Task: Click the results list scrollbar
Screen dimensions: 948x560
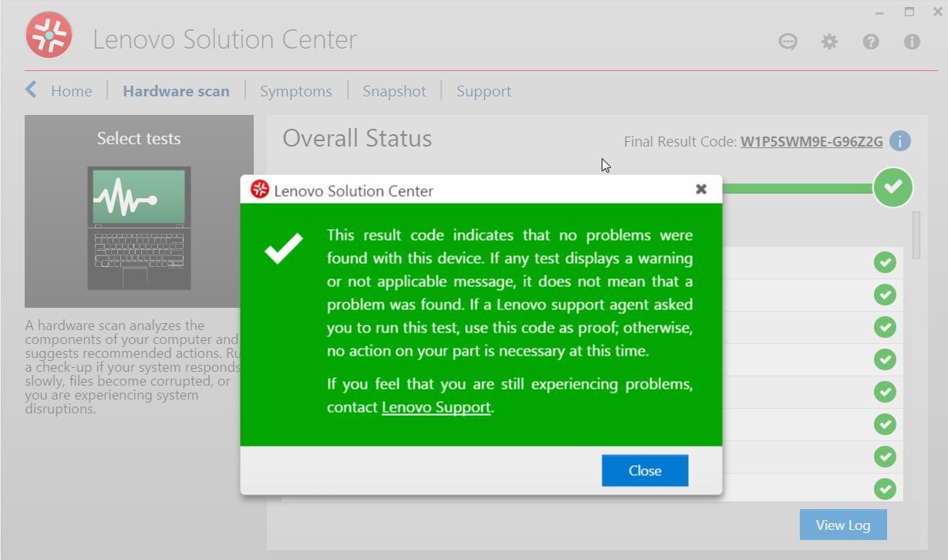Action: (x=916, y=235)
